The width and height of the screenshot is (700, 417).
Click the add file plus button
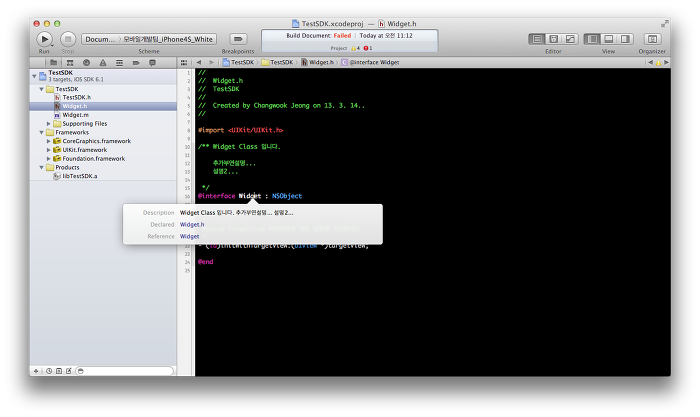36,371
